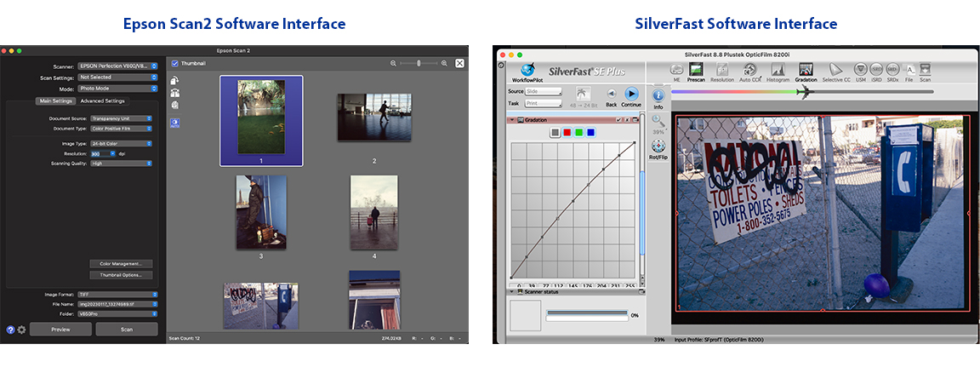Open the Info panel icon
980x373 pixels.
click(x=658, y=98)
